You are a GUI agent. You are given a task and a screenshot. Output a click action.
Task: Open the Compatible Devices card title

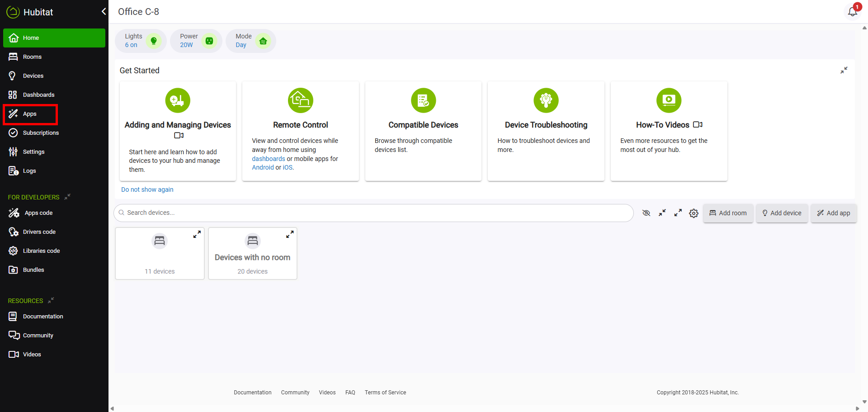coord(424,125)
